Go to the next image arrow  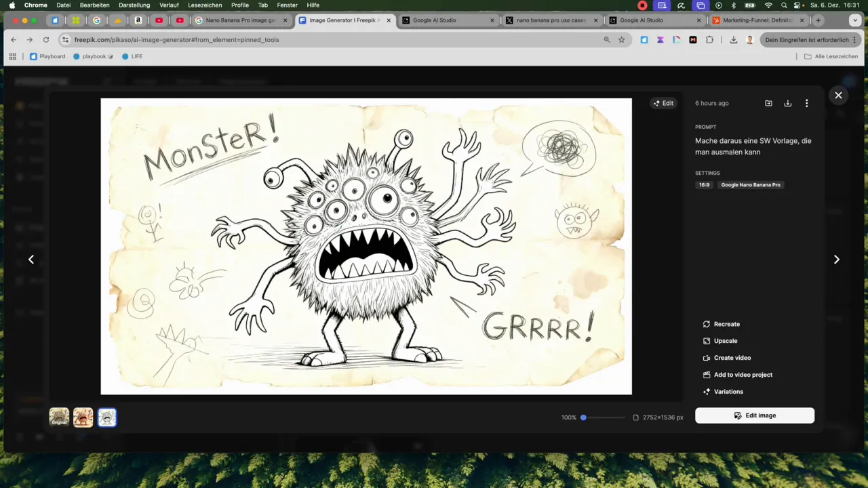pyautogui.click(x=836, y=260)
